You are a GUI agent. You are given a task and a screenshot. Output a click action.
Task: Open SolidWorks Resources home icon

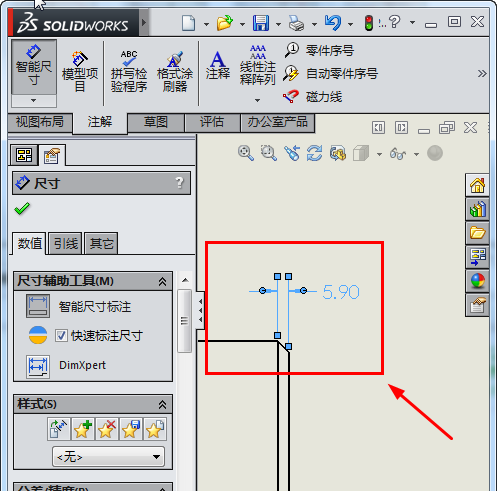click(477, 185)
